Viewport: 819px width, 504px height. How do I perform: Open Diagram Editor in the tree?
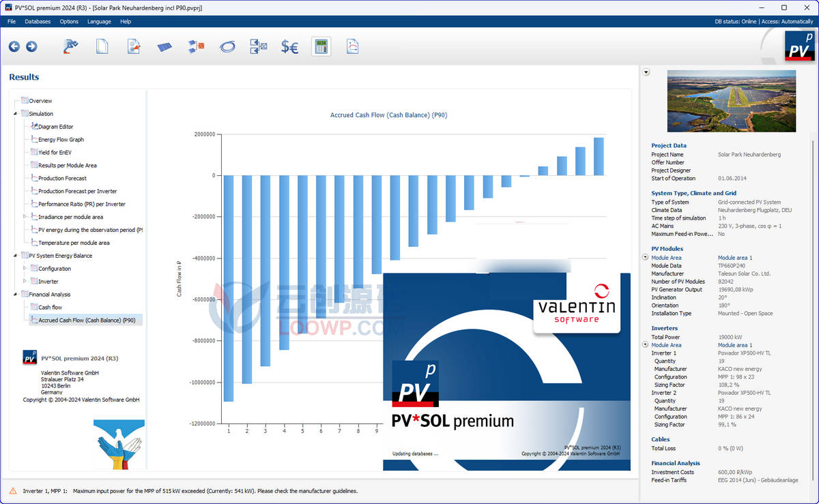pos(56,127)
